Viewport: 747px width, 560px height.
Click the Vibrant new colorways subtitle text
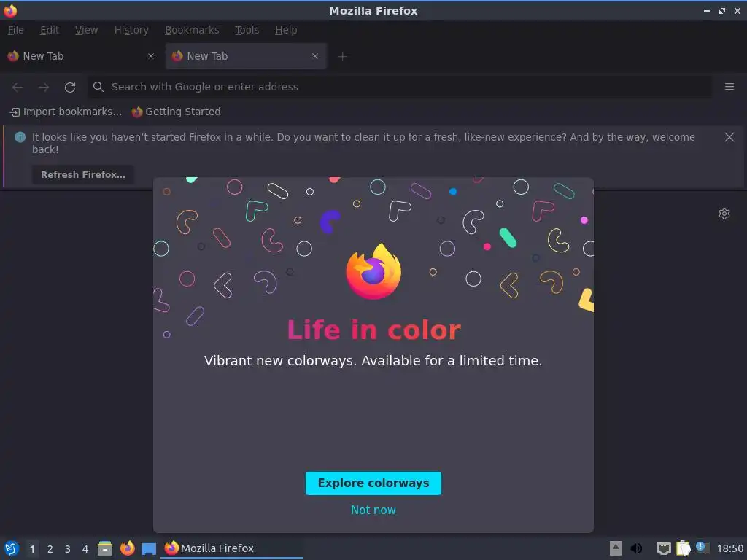click(373, 360)
